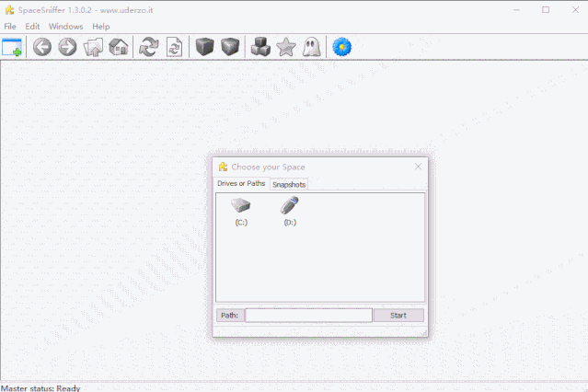Select the C: drive icon

241,212
